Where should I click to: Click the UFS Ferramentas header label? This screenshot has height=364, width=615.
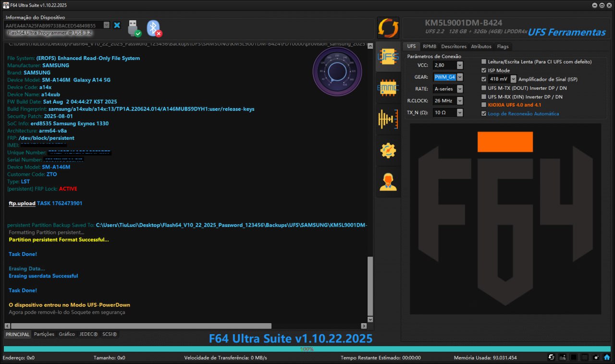(x=566, y=32)
